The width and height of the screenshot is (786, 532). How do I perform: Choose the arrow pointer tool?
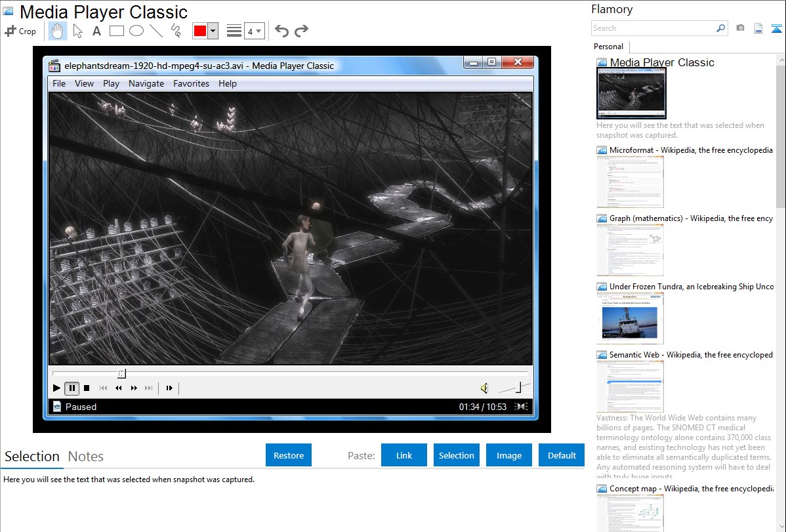[77, 31]
